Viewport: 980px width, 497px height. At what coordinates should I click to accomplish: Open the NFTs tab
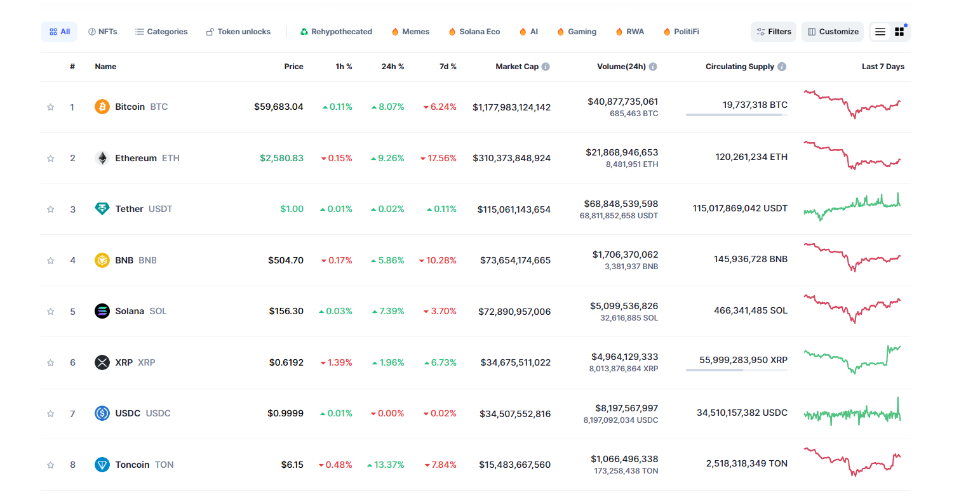[x=102, y=32]
